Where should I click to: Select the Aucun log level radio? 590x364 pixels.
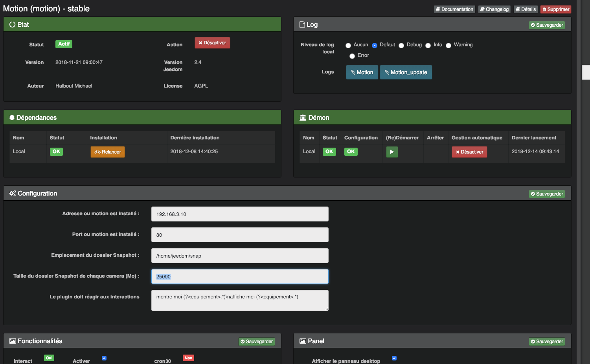[x=348, y=46]
